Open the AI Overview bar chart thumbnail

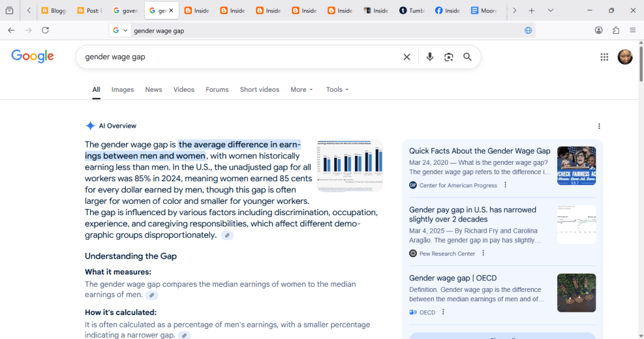[x=349, y=165]
